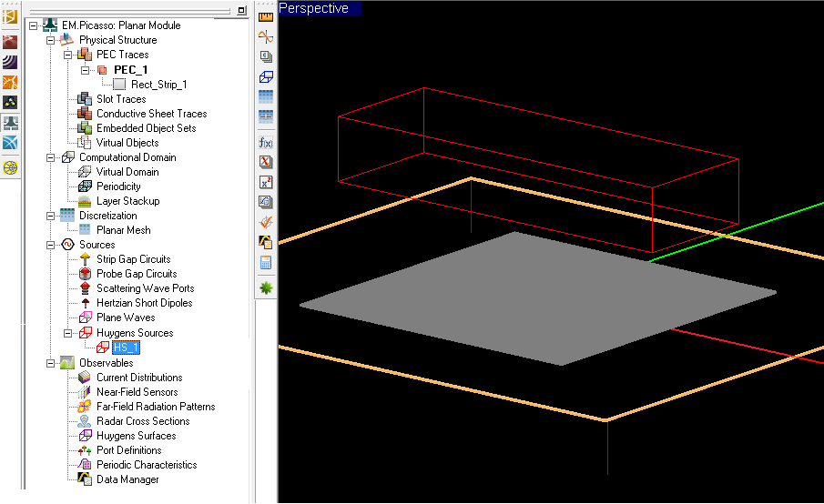
Task: Click the gray rectangular strip in viewport
Action: [537, 296]
